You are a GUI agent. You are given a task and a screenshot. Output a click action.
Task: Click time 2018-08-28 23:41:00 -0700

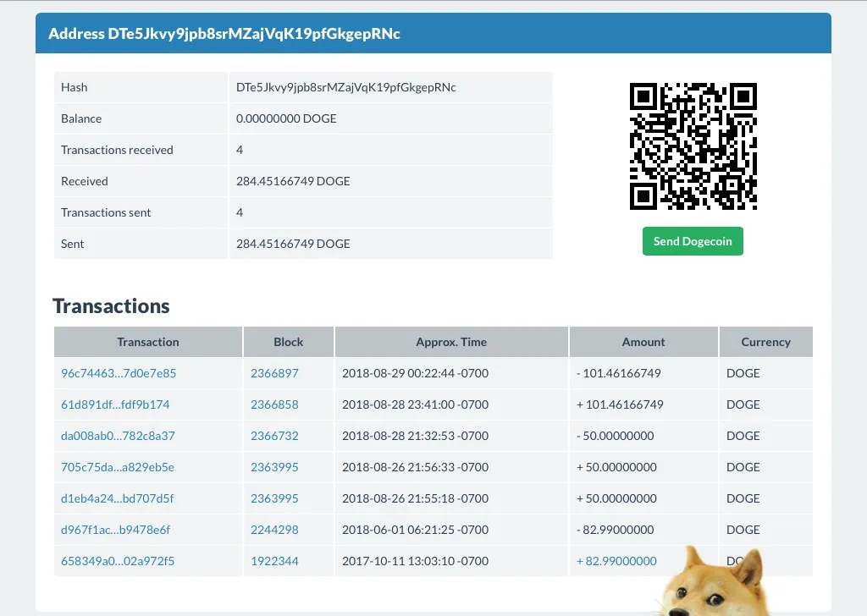point(415,404)
